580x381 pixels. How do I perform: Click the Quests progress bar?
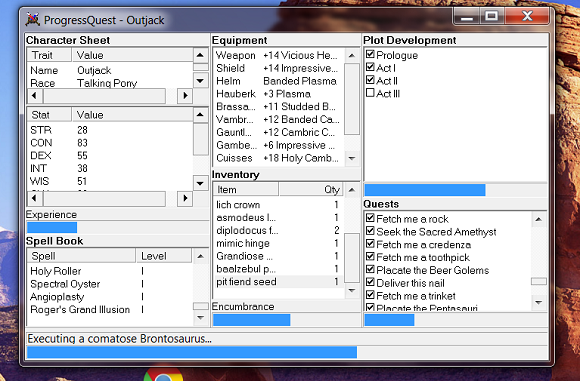tap(455, 320)
